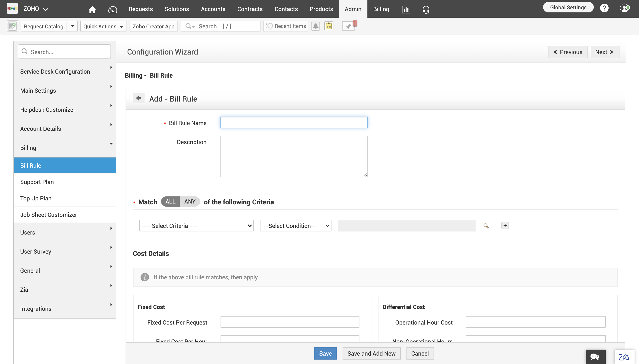Open the Select Condition dropdown

point(295,225)
